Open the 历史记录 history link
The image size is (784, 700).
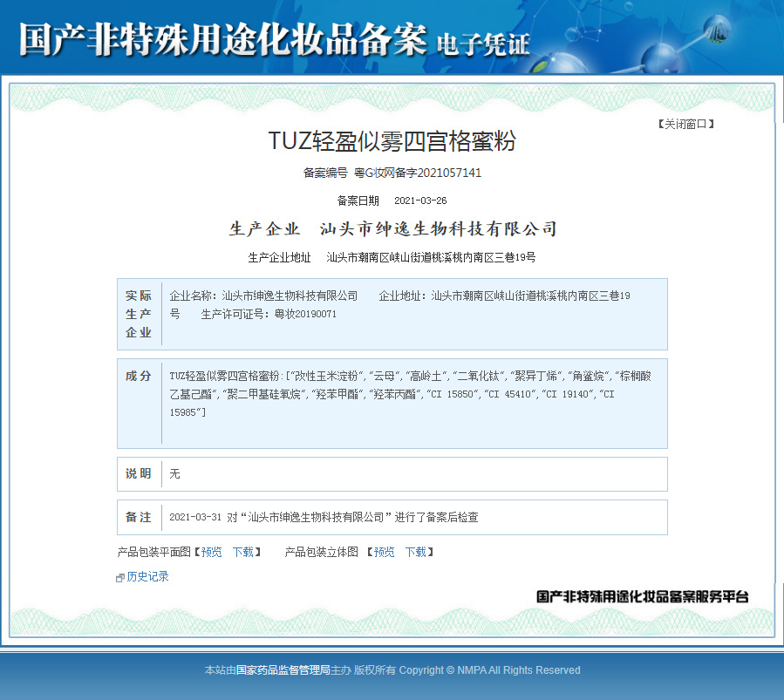click(x=147, y=576)
